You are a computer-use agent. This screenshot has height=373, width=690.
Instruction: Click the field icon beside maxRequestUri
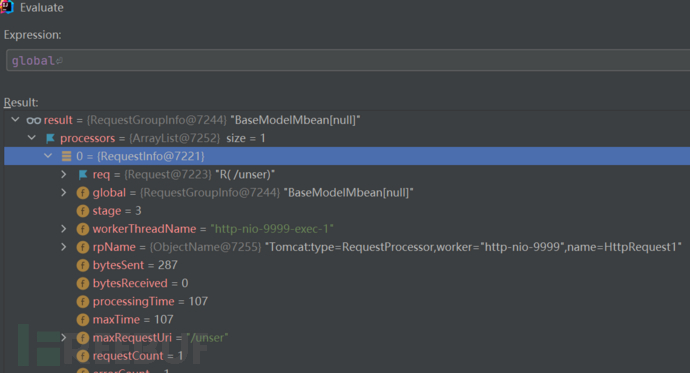(83, 337)
